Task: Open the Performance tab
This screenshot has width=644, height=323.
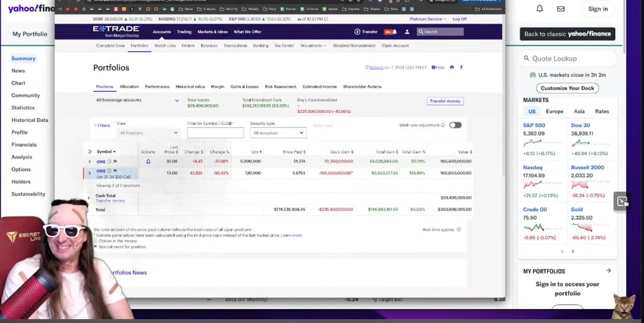Action: (157, 87)
